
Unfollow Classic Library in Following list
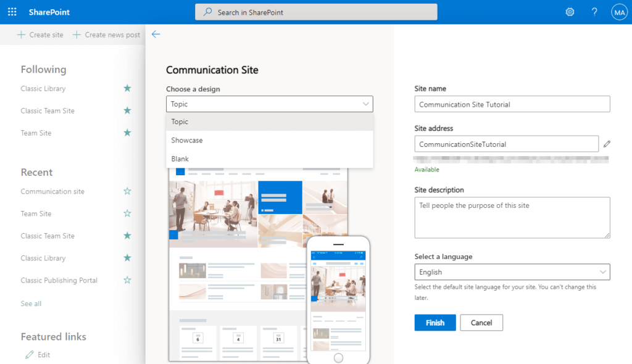point(127,88)
